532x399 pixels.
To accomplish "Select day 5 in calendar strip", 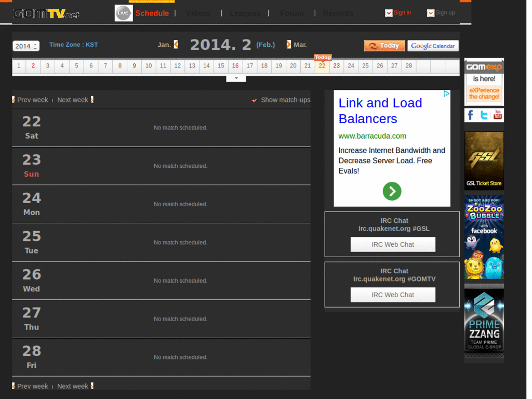I will pyautogui.click(x=76, y=66).
